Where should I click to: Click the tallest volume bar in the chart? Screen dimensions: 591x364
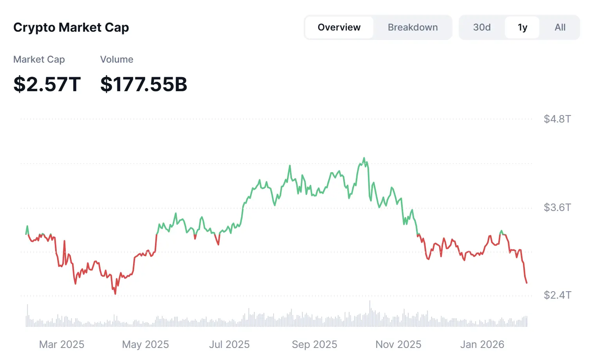click(369, 314)
